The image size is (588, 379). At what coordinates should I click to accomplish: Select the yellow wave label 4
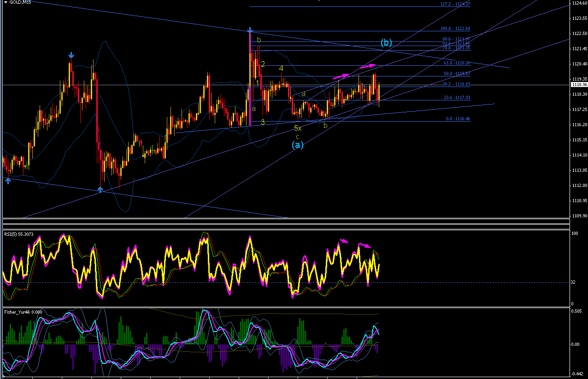tap(281, 69)
